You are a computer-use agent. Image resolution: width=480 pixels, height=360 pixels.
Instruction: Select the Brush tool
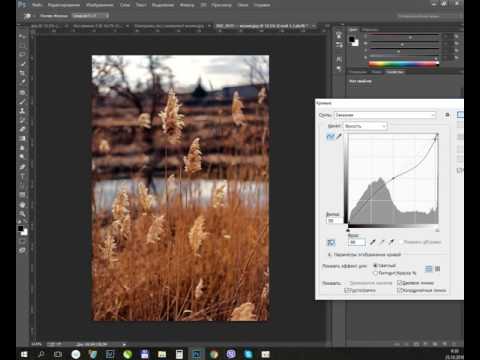point(22,102)
